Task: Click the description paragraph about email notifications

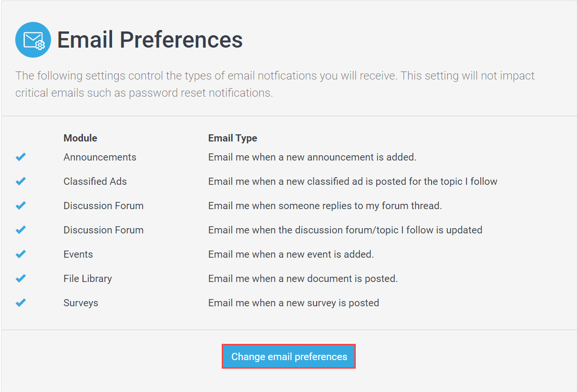Action: point(275,84)
